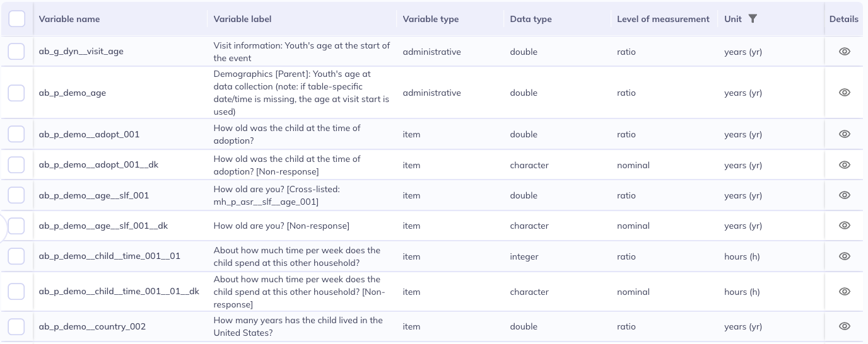Sort by Variable type column header
This screenshot has width=868, height=344.
[x=431, y=19]
